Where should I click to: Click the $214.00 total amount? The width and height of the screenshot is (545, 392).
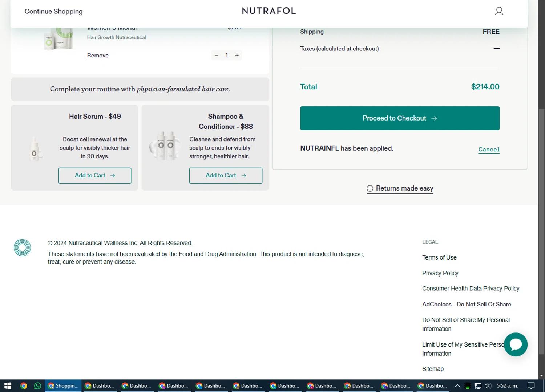click(x=485, y=87)
